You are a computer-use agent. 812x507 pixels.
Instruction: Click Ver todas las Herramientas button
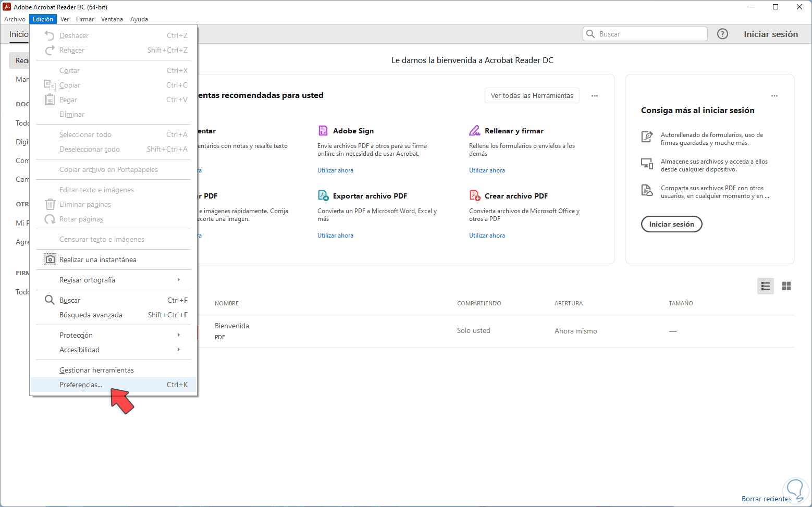click(x=532, y=95)
